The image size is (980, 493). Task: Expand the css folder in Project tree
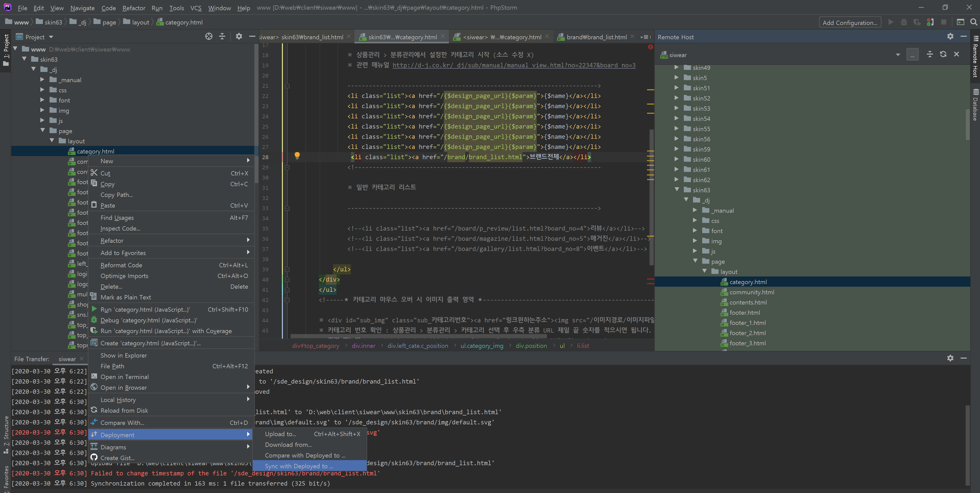(42, 90)
